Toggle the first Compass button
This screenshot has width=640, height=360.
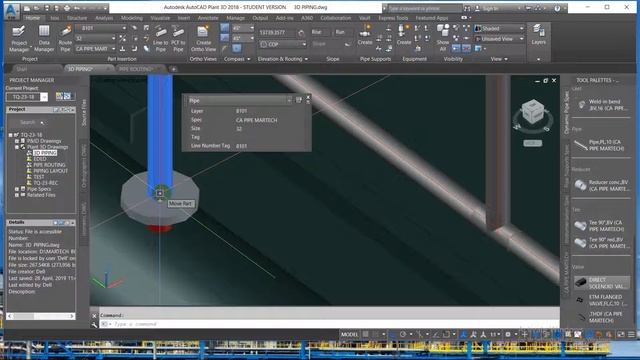click(225, 28)
